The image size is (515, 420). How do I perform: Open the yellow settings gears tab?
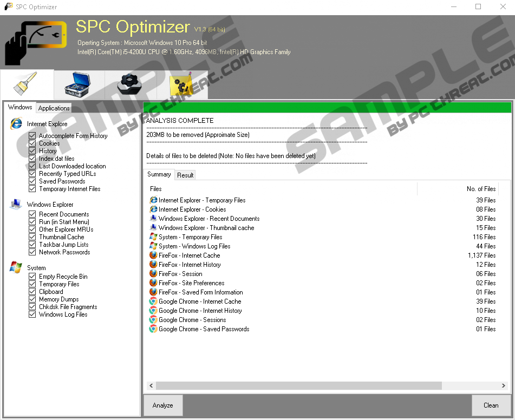pos(181,84)
